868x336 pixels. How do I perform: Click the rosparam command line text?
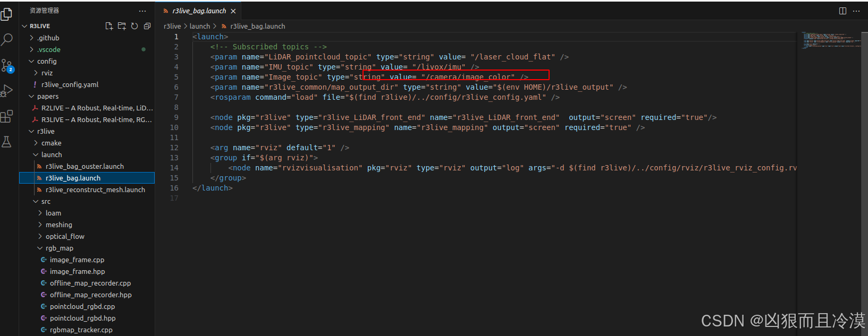coord(385,97)
